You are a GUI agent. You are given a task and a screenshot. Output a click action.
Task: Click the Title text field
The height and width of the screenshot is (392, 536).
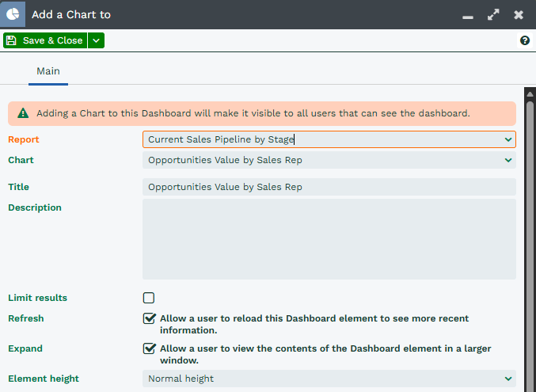(329, 187)
